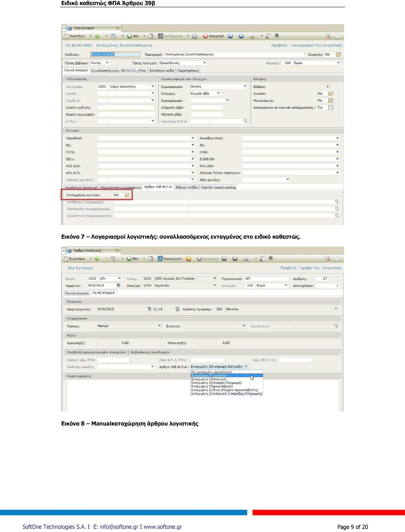Viewport: 405px width, 532px height.
Task: Select Ενταγμένη (Πιστωτικό) from the list
Action: click(x=227, y=379)
